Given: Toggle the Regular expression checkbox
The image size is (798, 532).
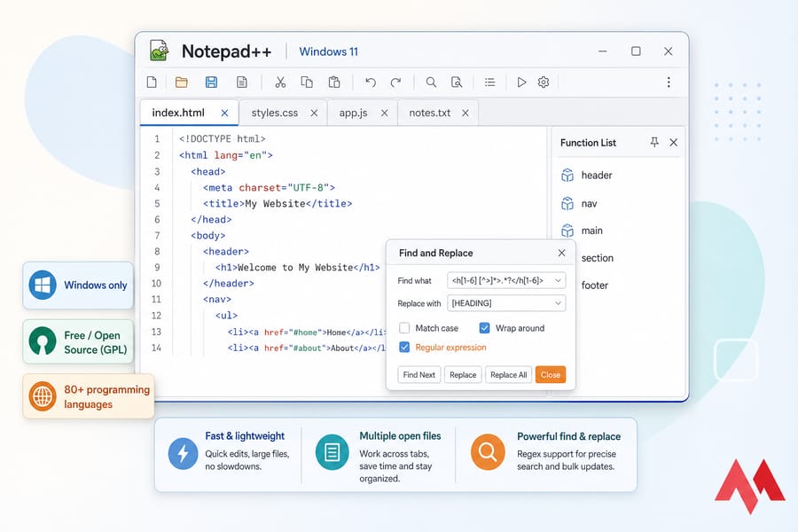Looking at the screenshot, I should [404, 348].
